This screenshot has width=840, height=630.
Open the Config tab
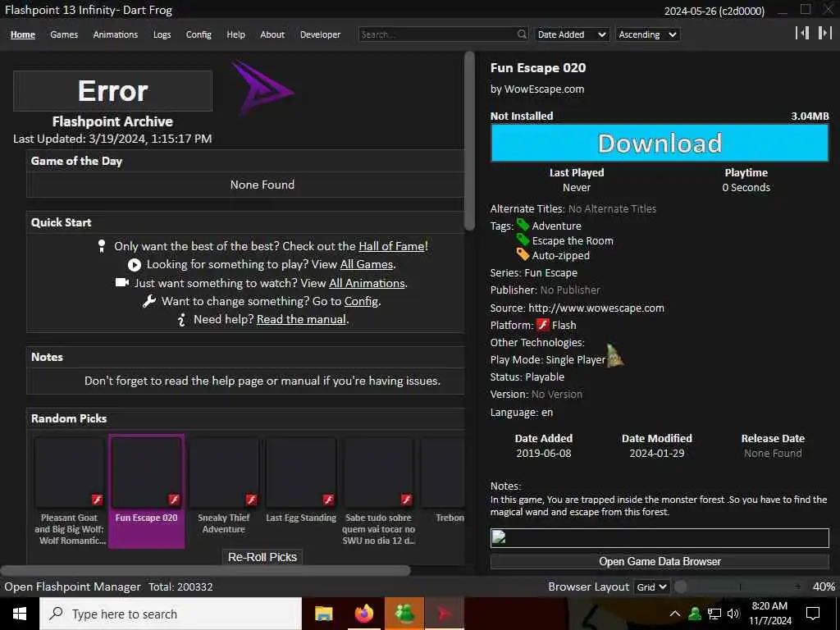[x=199, y=34]
